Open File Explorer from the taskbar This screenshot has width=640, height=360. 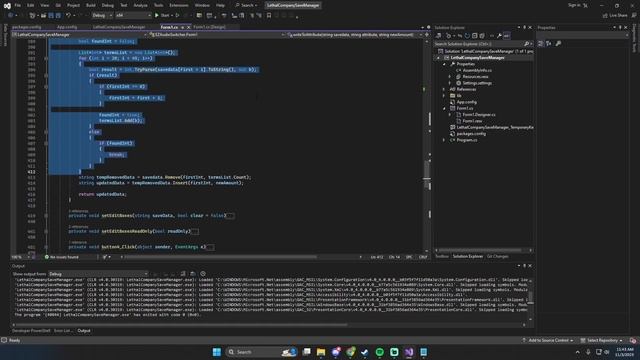pos(321,352)
